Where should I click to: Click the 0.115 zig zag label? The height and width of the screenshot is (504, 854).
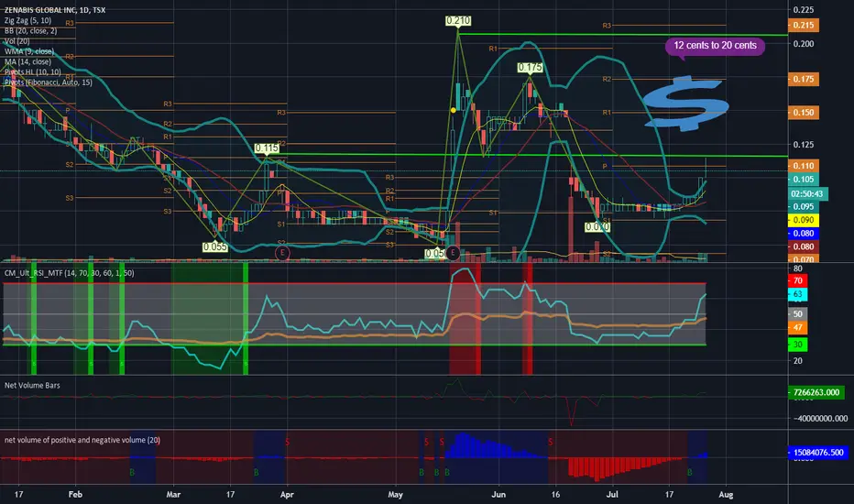(x=267, y=148)
